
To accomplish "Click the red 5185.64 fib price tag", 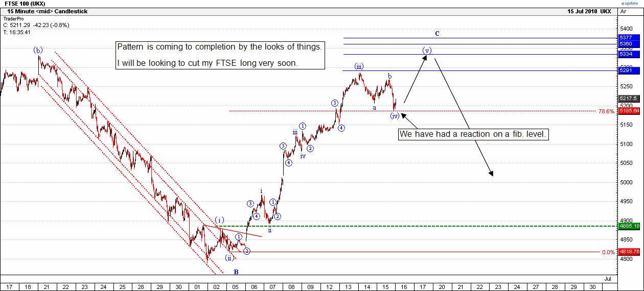I will click(628, 110).
